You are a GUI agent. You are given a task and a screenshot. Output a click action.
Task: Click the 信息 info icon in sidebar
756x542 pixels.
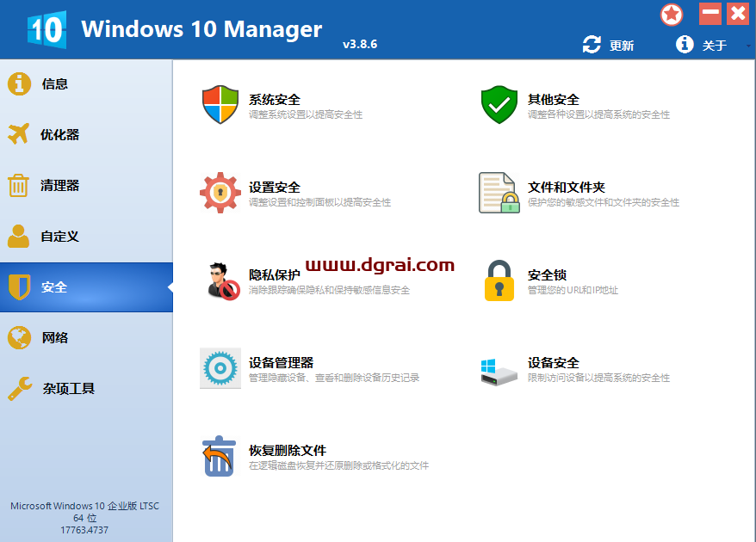click(x=19, y=83)
